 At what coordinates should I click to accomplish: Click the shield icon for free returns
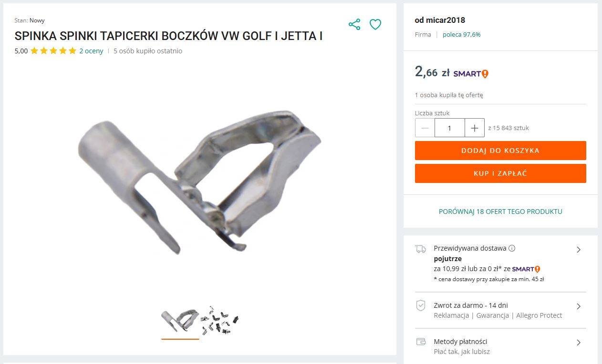pos(420,305)
